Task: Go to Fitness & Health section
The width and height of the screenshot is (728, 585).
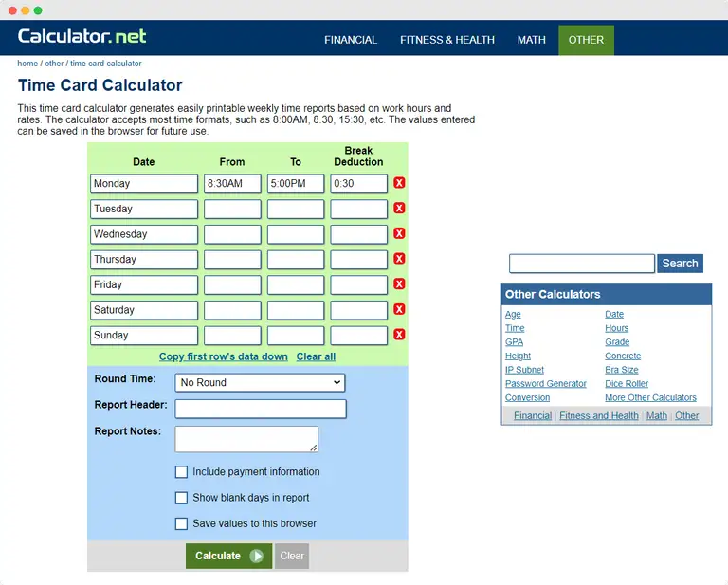Action: (x=447, y=40)
